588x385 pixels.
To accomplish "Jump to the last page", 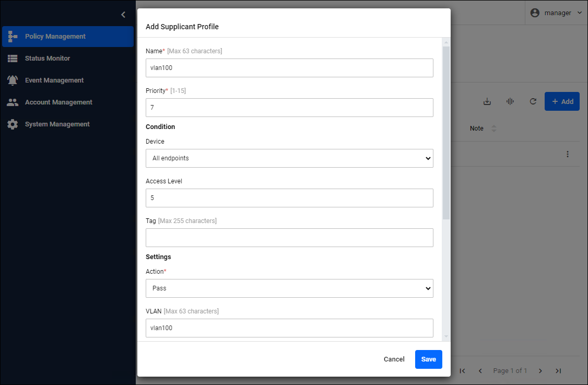I will (558, 371).
